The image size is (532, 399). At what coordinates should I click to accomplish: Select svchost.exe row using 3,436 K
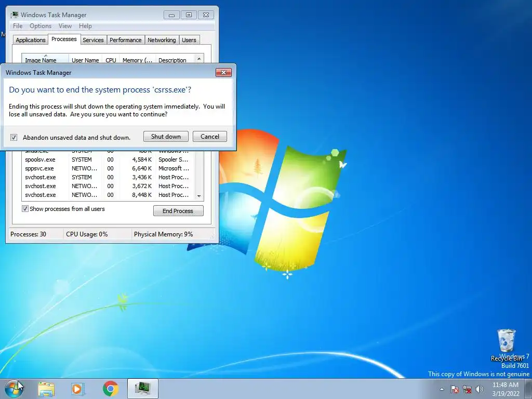click(x=108, y=177)
